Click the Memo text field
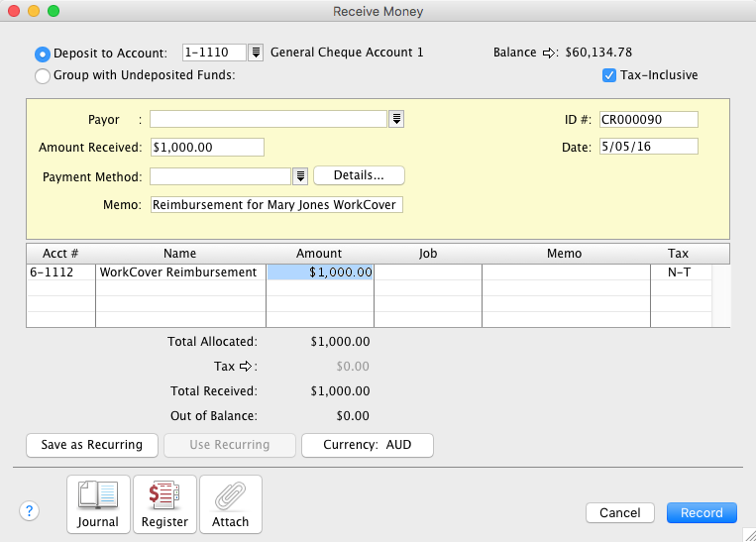 (x=276, y=205)
